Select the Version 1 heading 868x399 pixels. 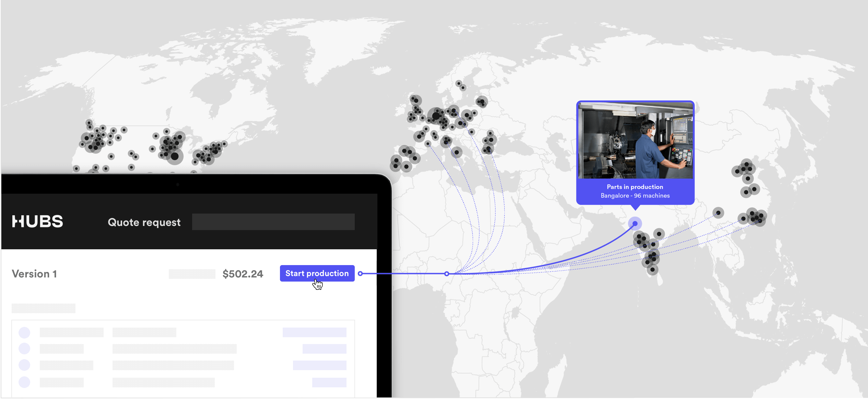pos(34,274)
